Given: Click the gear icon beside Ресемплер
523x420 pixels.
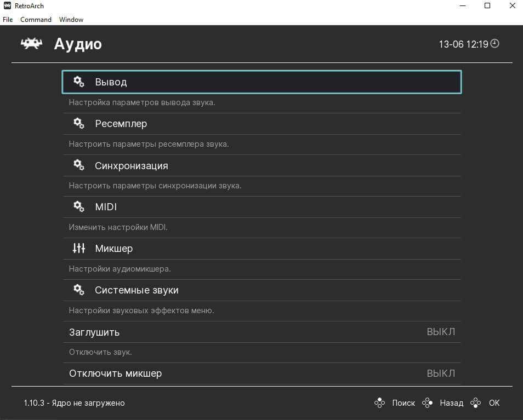Looking at the screenshot, I should click(79, 123).
